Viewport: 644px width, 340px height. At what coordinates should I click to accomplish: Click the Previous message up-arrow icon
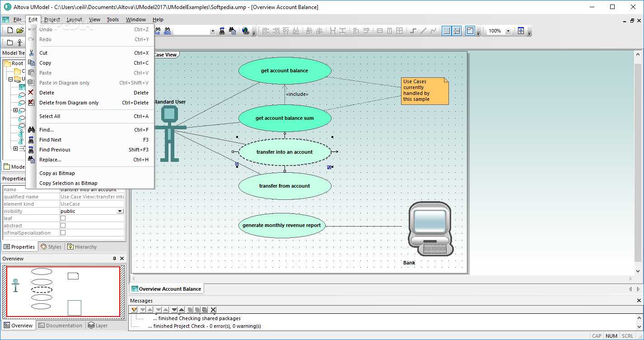pyautogui.click(x=182, y=310)
